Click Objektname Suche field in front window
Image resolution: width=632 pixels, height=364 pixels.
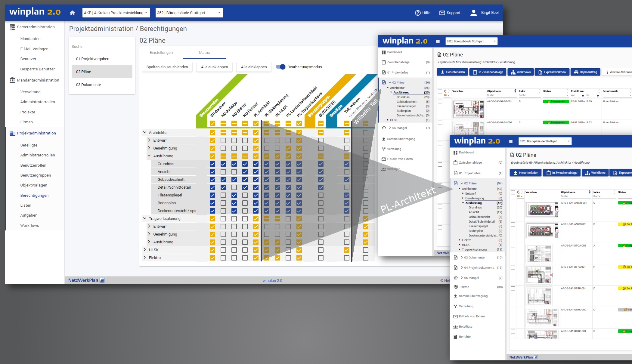coord(576,196)
